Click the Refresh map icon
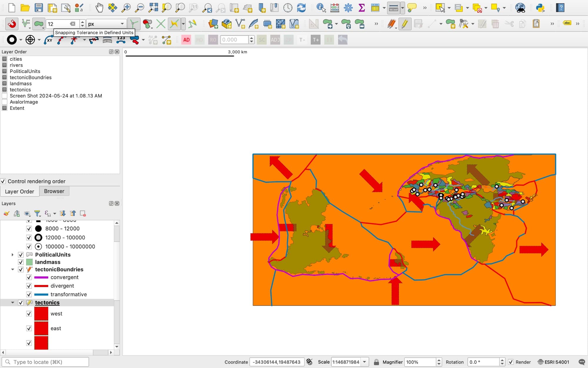This screenshot has height=368, width=588. pos(301,8)
